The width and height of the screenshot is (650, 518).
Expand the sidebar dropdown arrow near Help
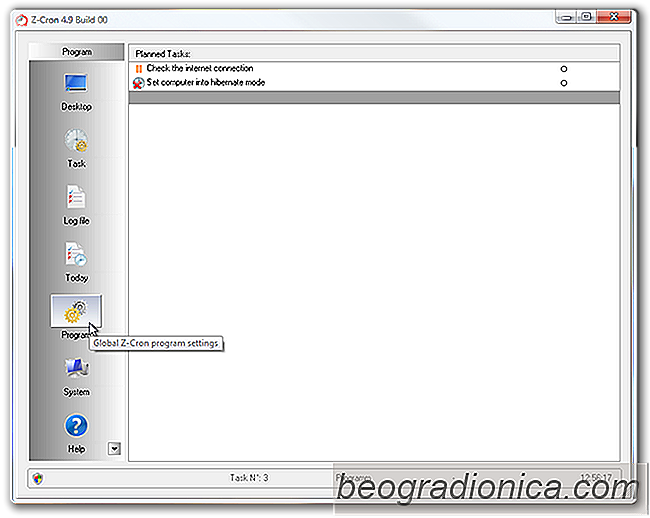pyautogui.click(x=114, y=448)
